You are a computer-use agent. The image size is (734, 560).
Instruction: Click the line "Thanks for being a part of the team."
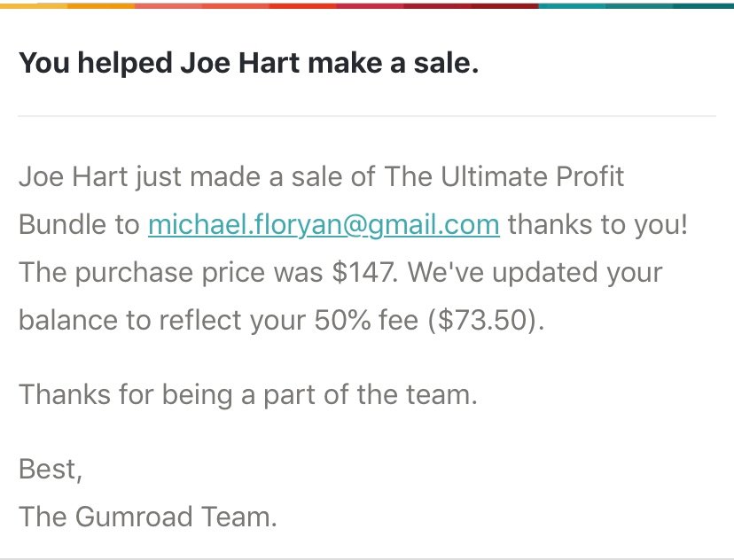coord(248,395)
